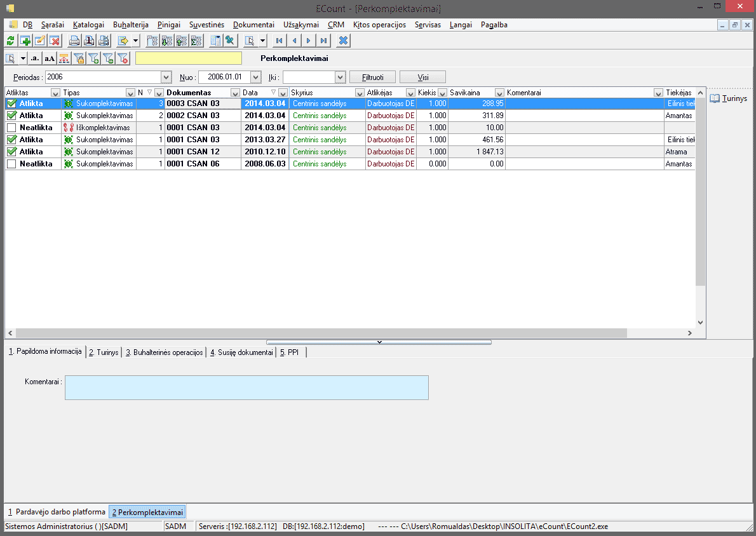Click the Visi button
The width and height of the screenshot is (756, 536).
click(422, 77)
